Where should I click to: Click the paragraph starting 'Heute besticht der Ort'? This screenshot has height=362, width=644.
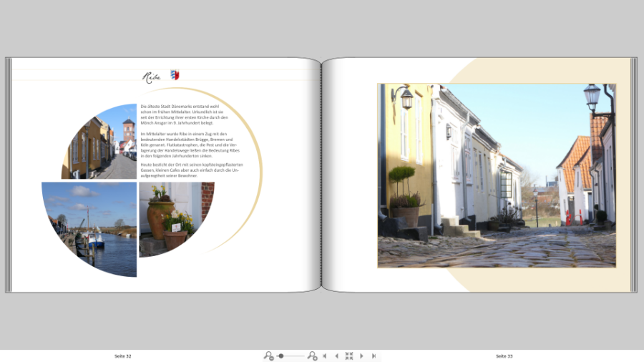[191, 170]
